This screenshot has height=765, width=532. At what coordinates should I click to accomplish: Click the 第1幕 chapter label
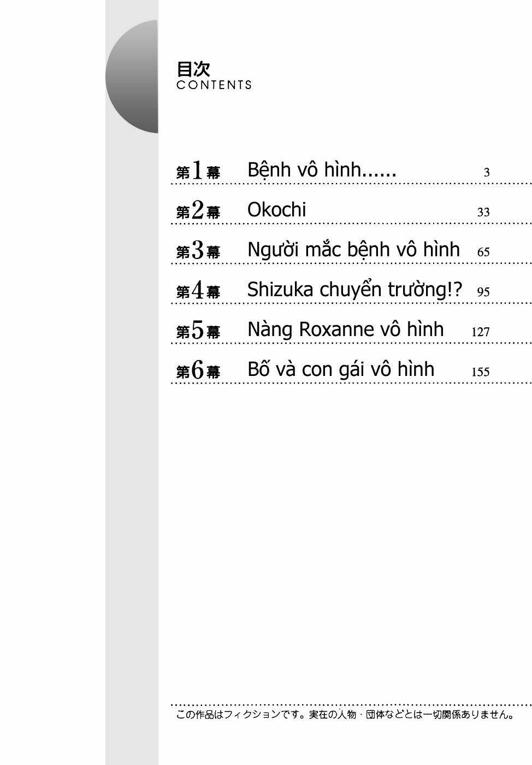tap(198, 172)
